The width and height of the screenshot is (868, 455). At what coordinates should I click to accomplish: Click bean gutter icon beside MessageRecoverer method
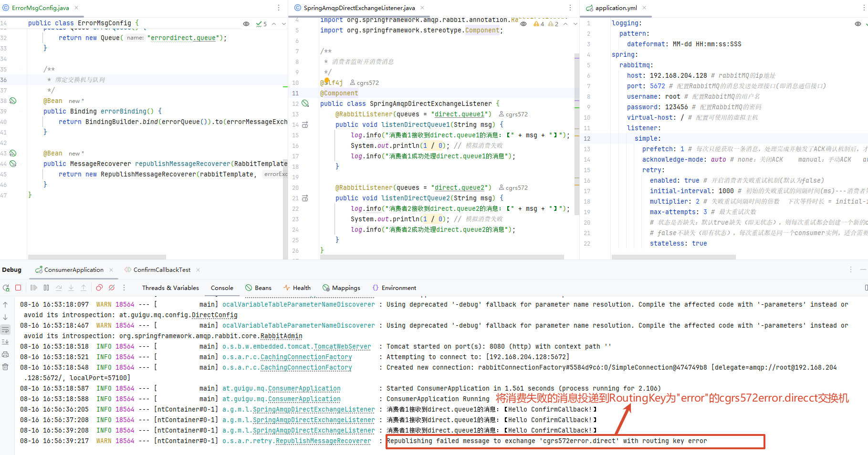(x=13, y=164)
